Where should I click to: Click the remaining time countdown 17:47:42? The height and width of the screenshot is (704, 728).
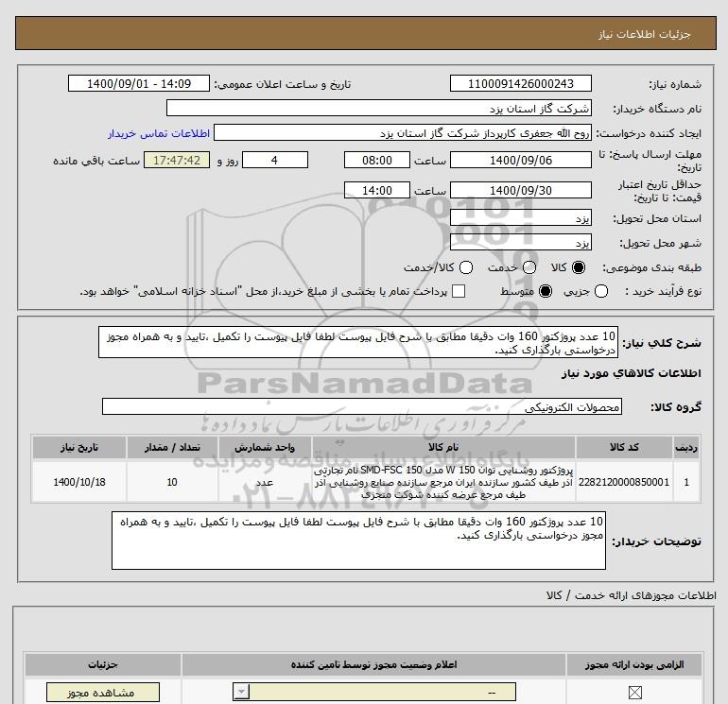[x=177, y=160]
